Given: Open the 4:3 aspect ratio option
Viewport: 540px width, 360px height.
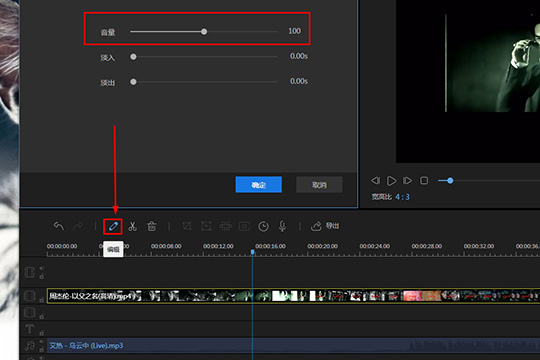Looking at the screenshot, I should 402,197.
